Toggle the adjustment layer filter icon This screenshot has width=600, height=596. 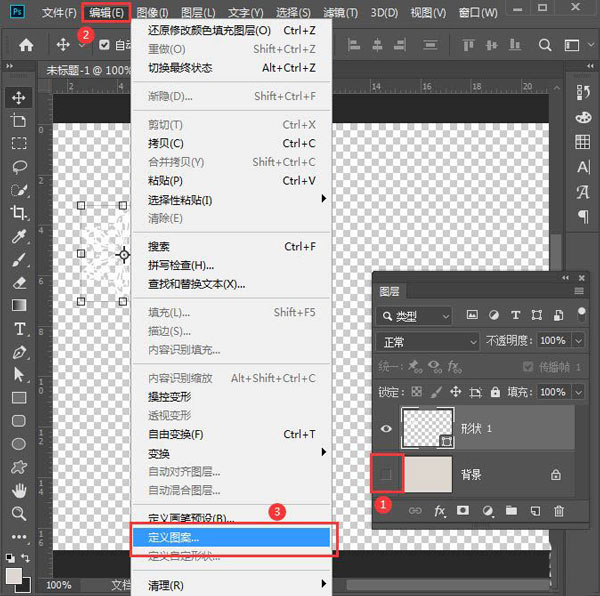click(x=494, y=315)
